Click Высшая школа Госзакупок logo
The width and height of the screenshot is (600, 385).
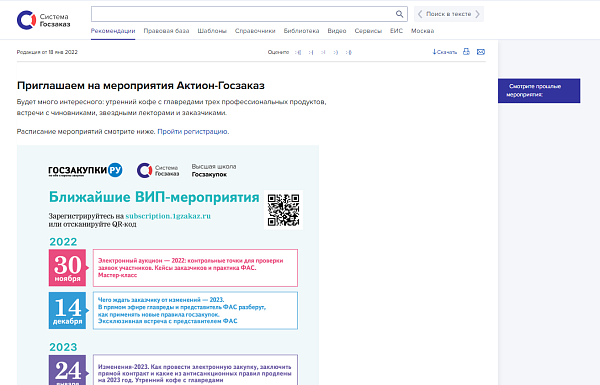pyautogui.click(x=214, y=170)
